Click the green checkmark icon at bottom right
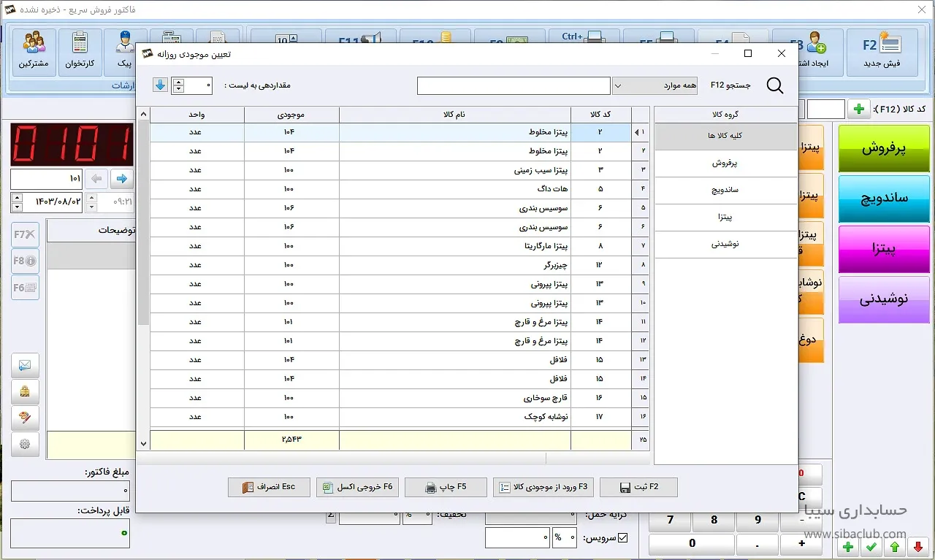Viewport: 935px width, 560px height. (x=871, y=547)
